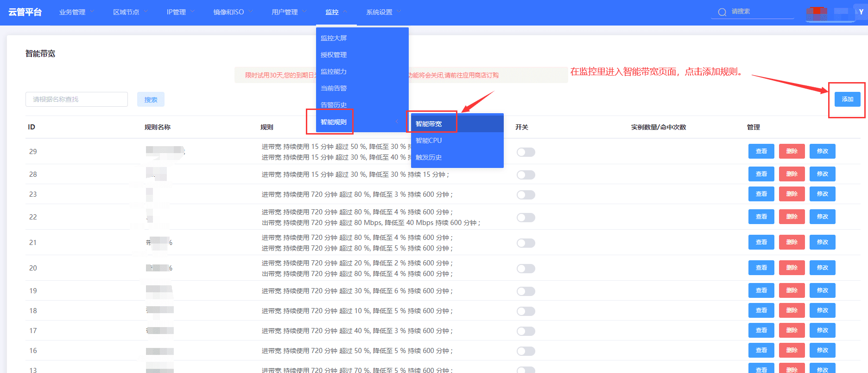Enable the switch for rule ID 22
The height and width of the screenshot is (373, 868).
526,218
